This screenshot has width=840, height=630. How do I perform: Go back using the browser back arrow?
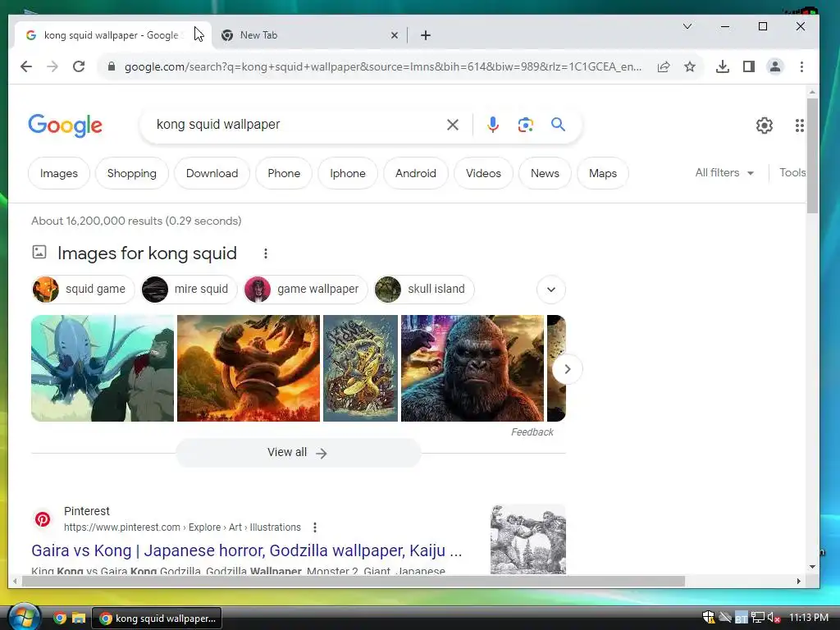tap(25, 66)
